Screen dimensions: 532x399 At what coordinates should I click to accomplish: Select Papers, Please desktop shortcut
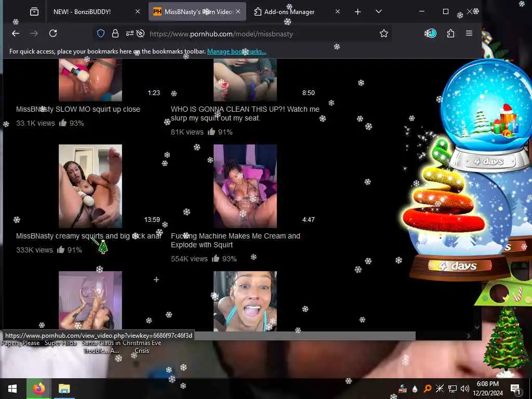click(x=20, y=343)
